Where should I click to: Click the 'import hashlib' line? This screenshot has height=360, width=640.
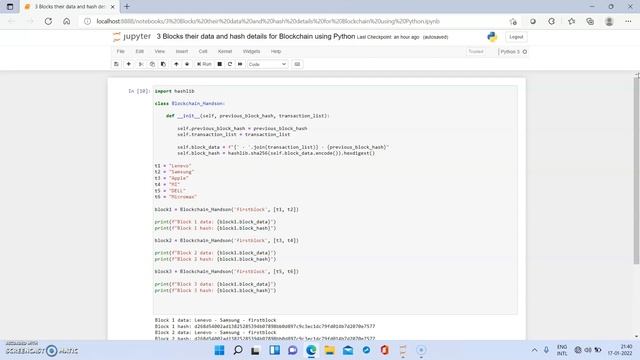pyautogui.click(x=174, y=91)
